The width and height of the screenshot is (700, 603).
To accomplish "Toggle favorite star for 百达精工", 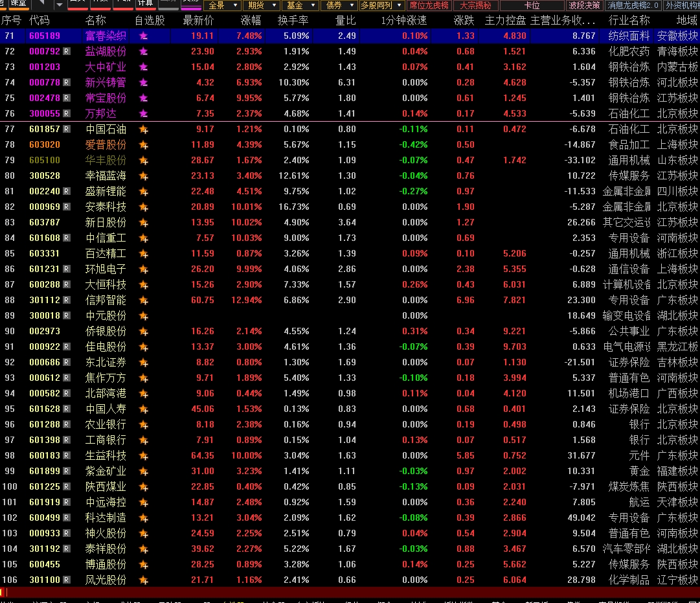I will tap(143, 254).
